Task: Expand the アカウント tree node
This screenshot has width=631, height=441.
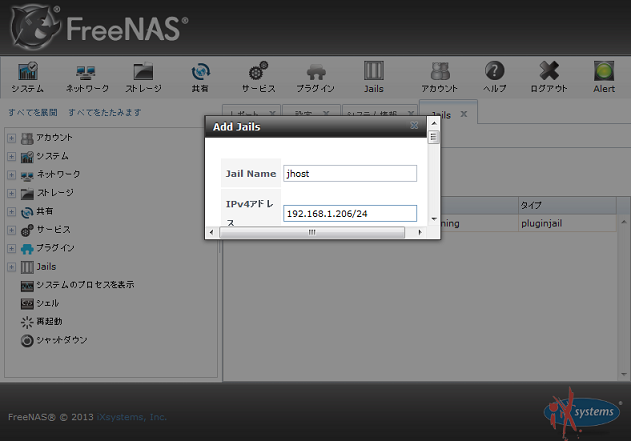Action: 11,138
